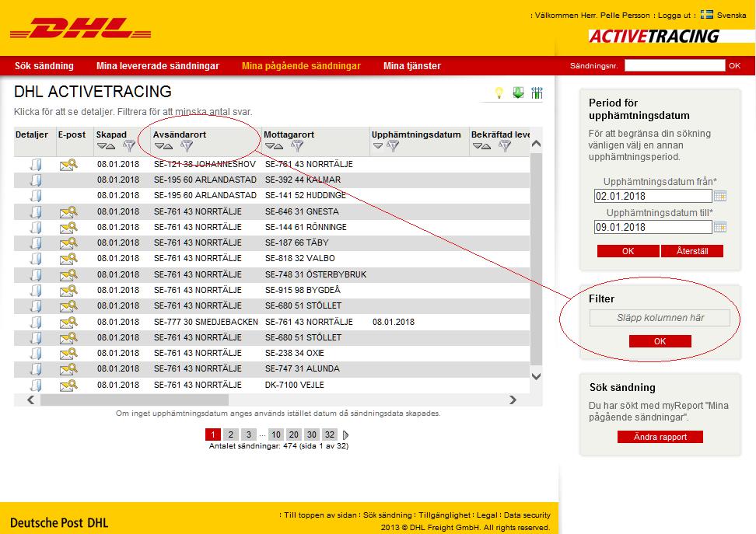Select Mina pågående sändningar tab
Screen dimensions: 756x534
(301, 66)
